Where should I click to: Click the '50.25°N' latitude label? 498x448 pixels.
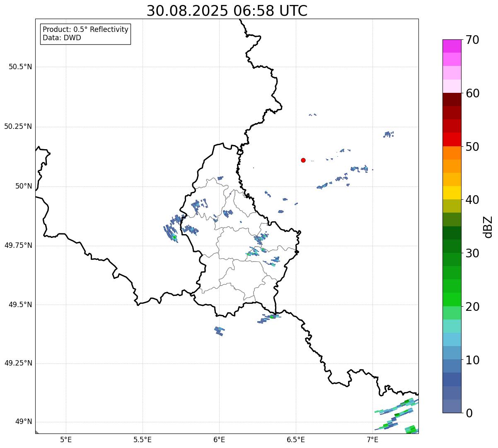click(18, 126)
